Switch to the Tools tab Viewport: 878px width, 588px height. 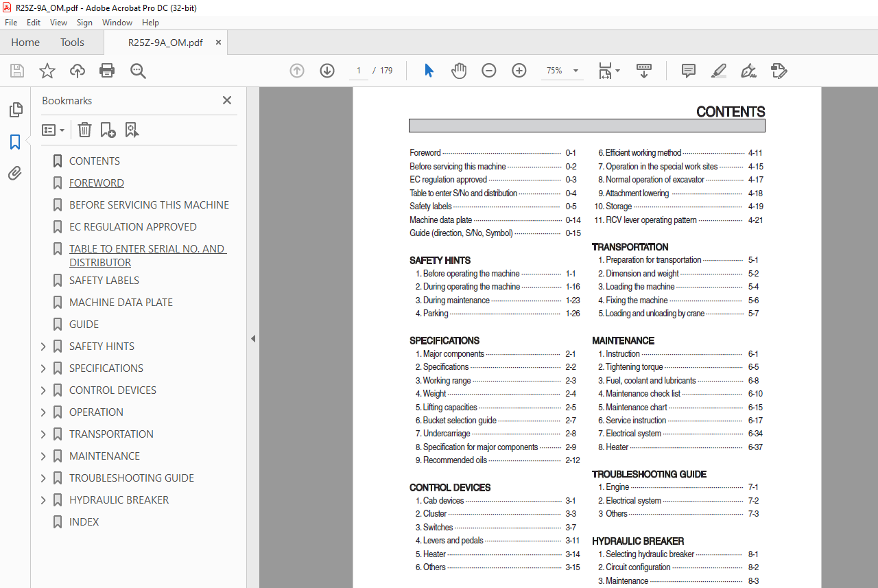click(72, 43)
